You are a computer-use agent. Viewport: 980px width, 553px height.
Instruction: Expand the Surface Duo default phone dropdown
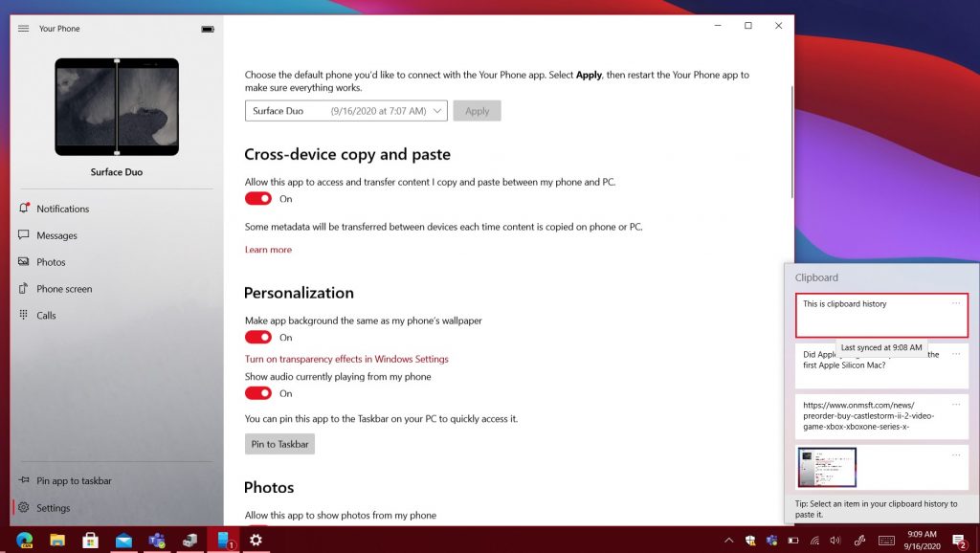tap(345, 111)
